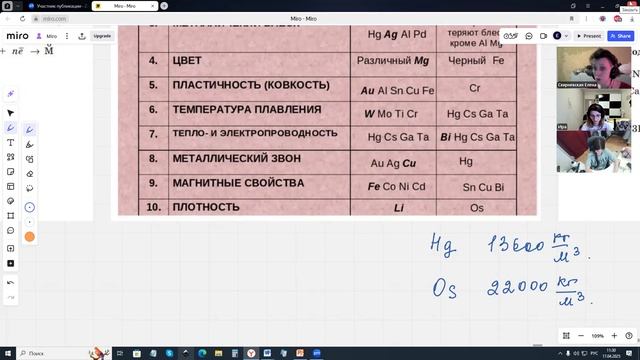Select the Frame tool
Viewport: 640px width, 360px height.
point(11,216)
